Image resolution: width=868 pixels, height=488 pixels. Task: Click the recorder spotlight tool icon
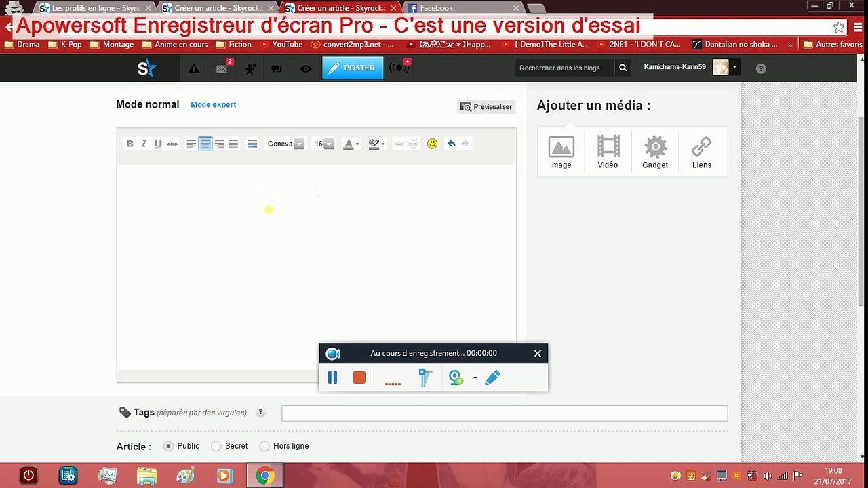pos(425,378)
